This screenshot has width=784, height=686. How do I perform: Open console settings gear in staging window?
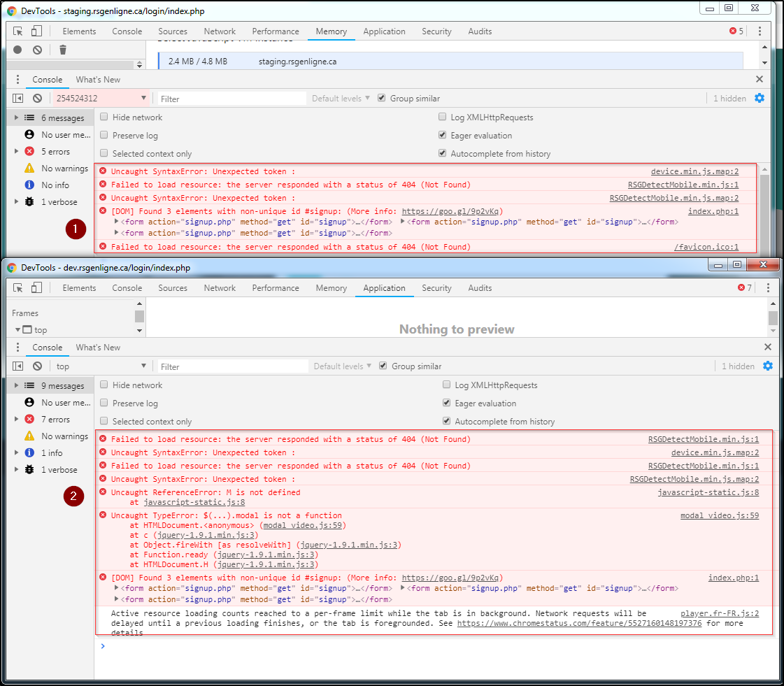pos(760,99)
